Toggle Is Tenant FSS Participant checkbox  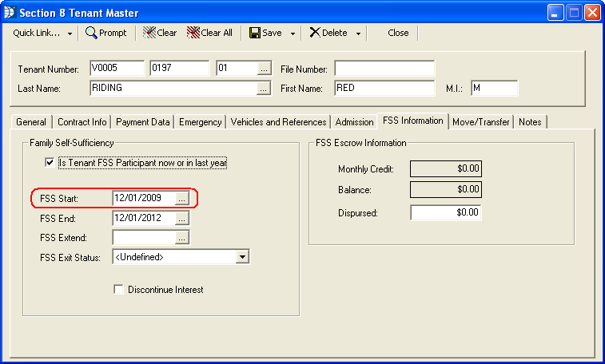click(x=50, y=163)
